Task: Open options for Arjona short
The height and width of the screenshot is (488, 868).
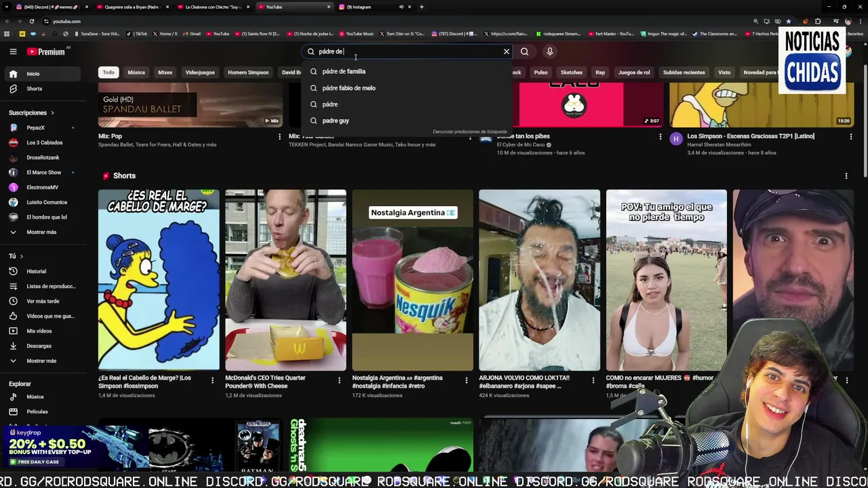Action: click(x=593, y=380)
